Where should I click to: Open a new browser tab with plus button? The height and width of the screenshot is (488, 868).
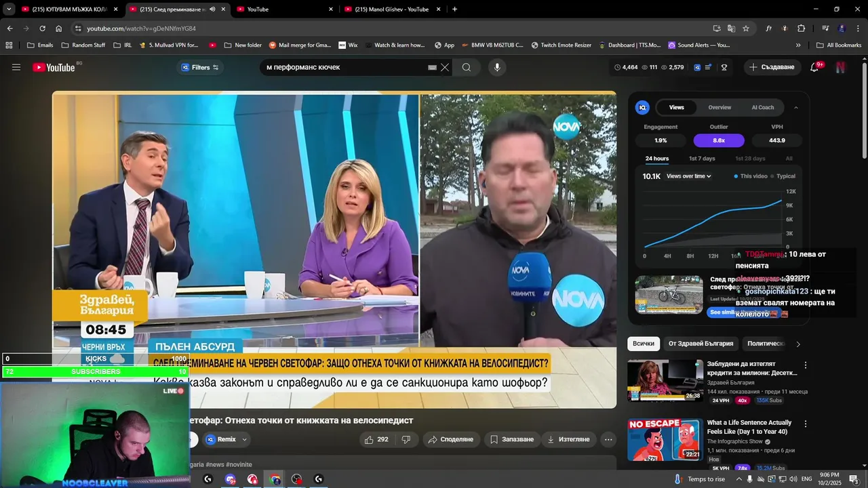[454, 9]
